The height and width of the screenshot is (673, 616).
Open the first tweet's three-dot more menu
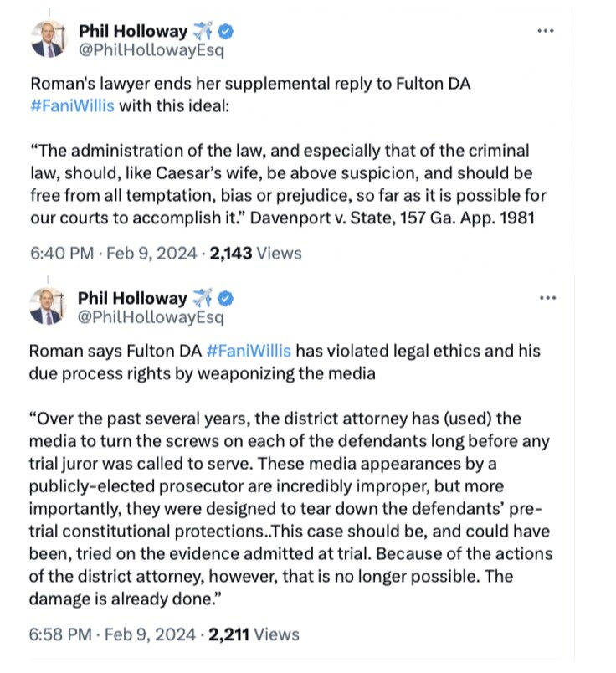point(546,31)
